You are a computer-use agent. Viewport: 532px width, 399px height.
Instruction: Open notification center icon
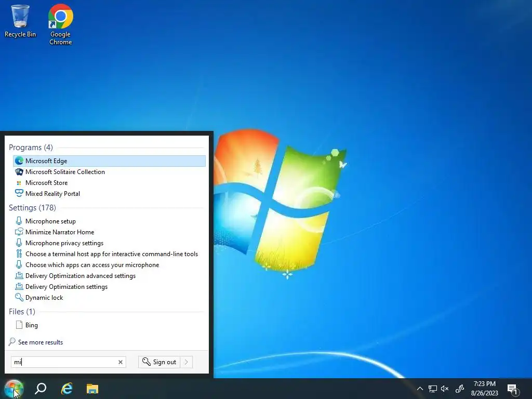point(513,389)
